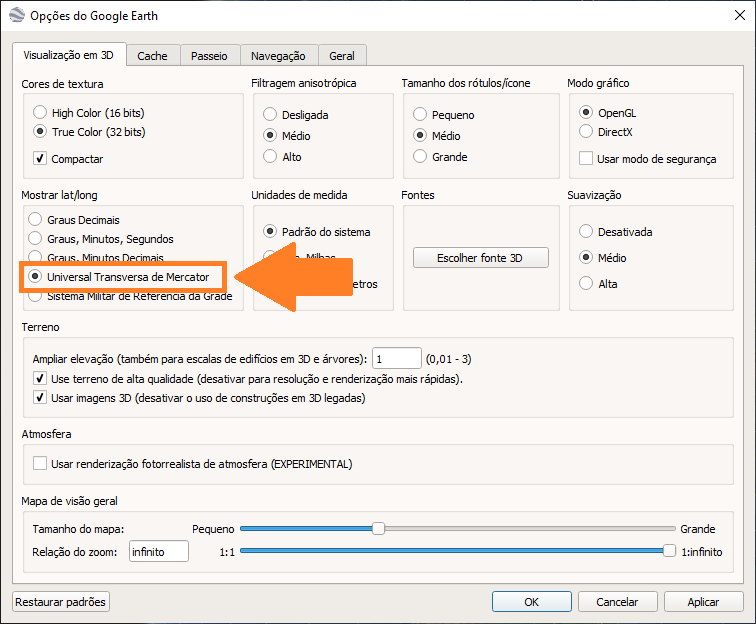756x624 pixels.
Task: Open the Geral tab
Action: click(x=342, y=56)
